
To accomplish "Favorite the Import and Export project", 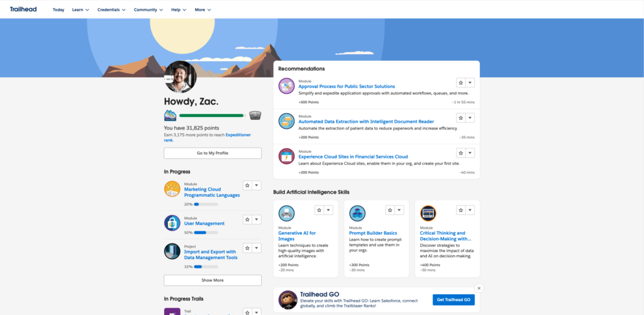I will point(247,248).
